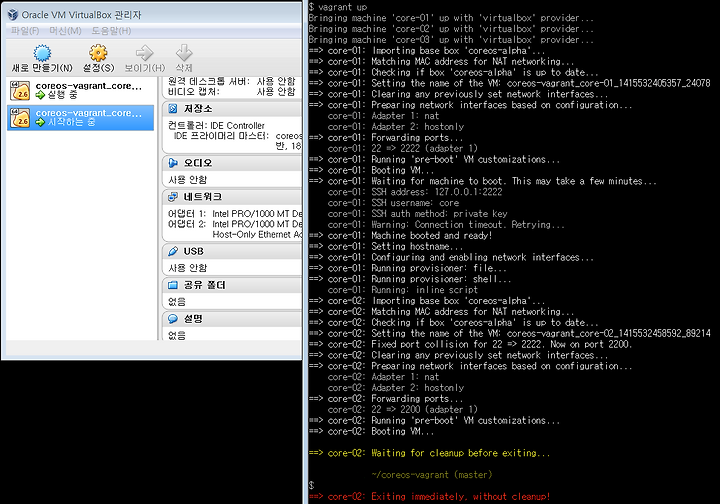Click the Network (네트워크) section icon
This screenshot has width=720, height=504.
click(173, 197)
